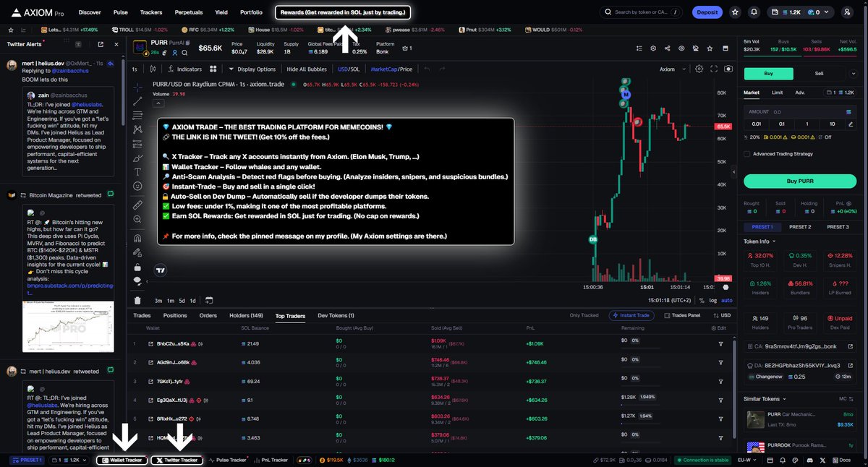The height and width of the screenshot is (467, 868).
Task: Pick the emoji sticker chart tool
Action: pyautogui.click(x=137, y=186)
